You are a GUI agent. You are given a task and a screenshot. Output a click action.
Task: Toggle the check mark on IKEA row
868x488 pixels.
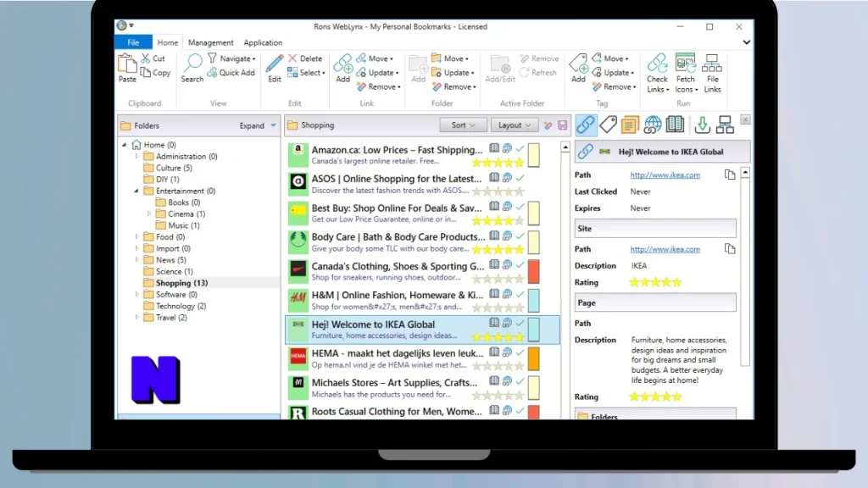click(x=520, y=323)
